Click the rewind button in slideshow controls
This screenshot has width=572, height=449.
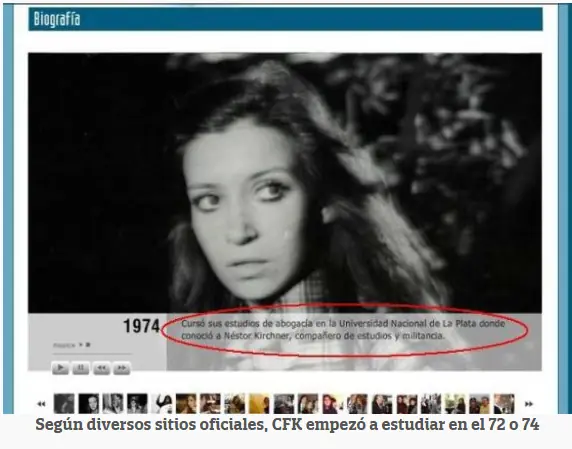(101, 367)
